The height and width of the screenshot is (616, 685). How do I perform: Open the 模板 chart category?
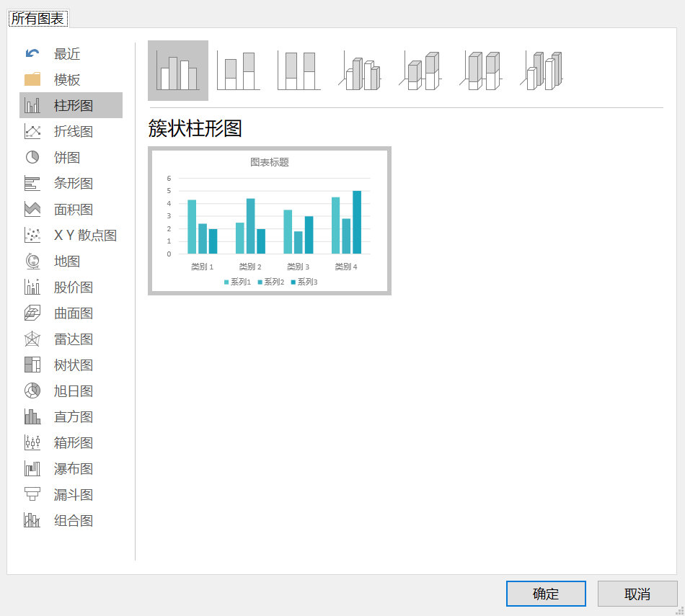coord(71,79)
